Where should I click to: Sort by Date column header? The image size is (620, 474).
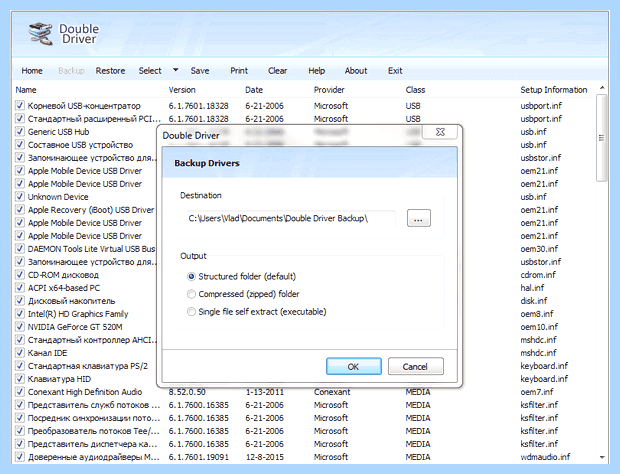tap(254, 90)
